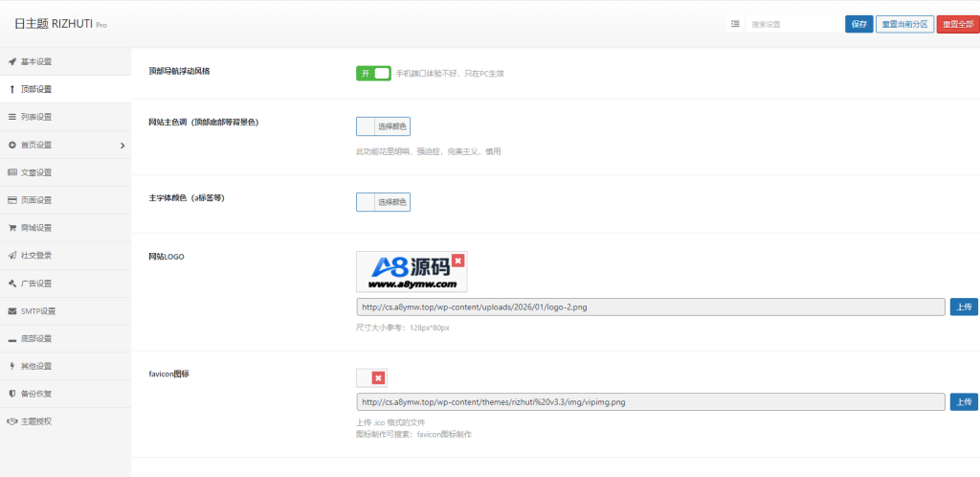The image size is (980, 477).
Task: Open 网站主色调 color picker
Action: [383, 126]
